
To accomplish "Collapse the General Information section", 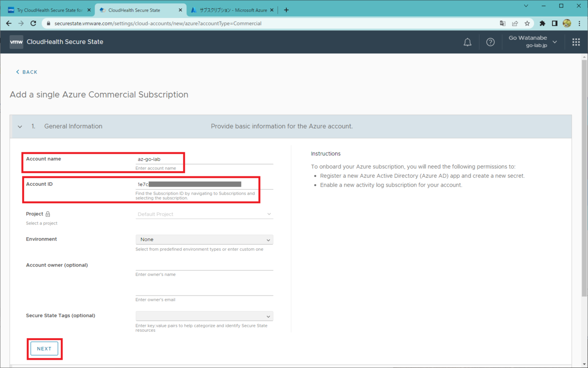I will point(20,126).
